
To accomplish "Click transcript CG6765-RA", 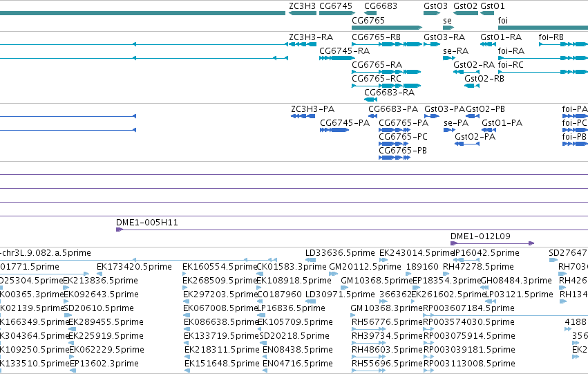I will [377, 64].
